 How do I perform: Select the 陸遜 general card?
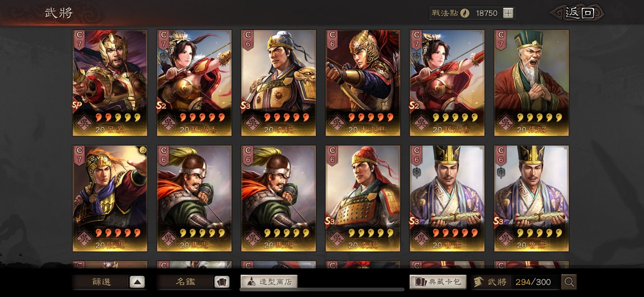point(110,198)
